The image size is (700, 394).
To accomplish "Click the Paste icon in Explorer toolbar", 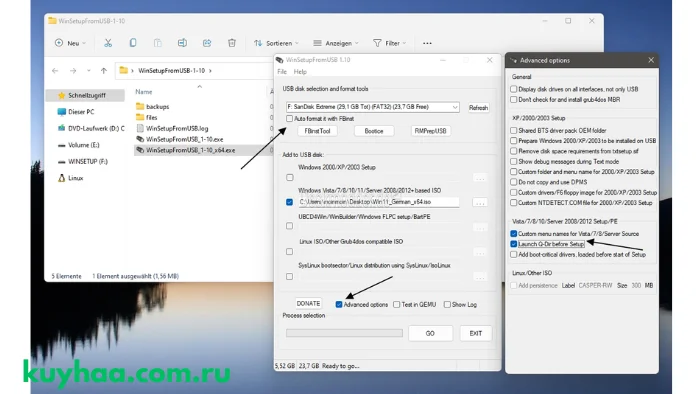I will click(158, 43).
